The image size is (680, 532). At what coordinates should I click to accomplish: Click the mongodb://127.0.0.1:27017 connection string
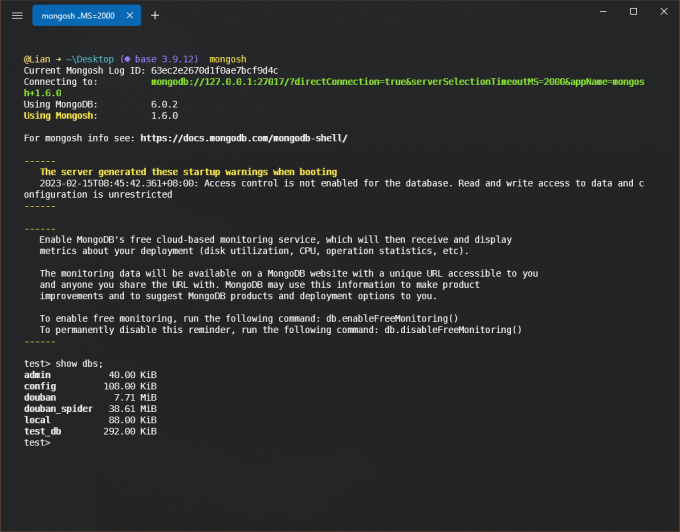click(334, 87)
